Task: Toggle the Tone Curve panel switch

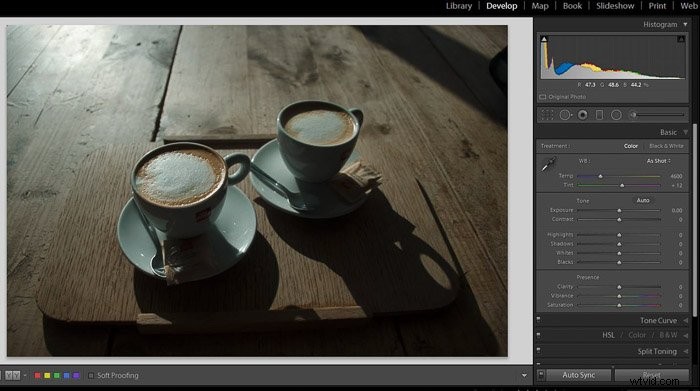Action: 538,320
